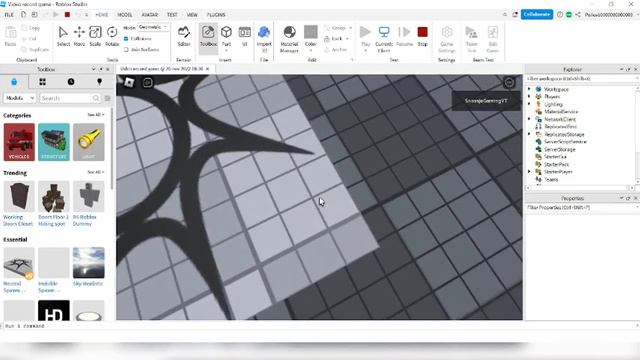The height and width of the screenshot is (360, 640).
Task: Switch to the VIEW ribbon tab
Action: coord(192,15)
